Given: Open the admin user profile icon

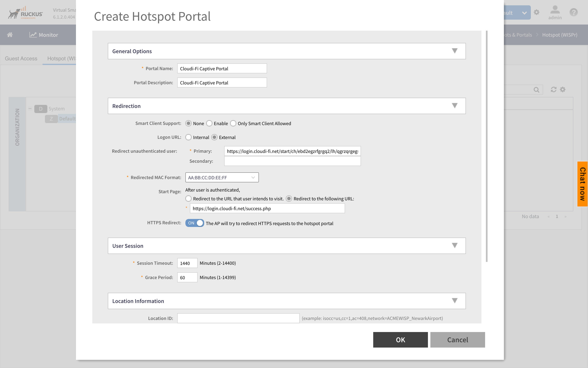Looking at the screenshot, I should coord(555,10).
